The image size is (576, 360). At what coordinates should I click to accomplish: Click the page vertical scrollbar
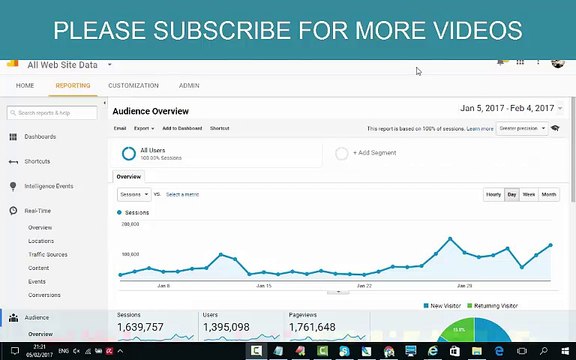point(573,149)
